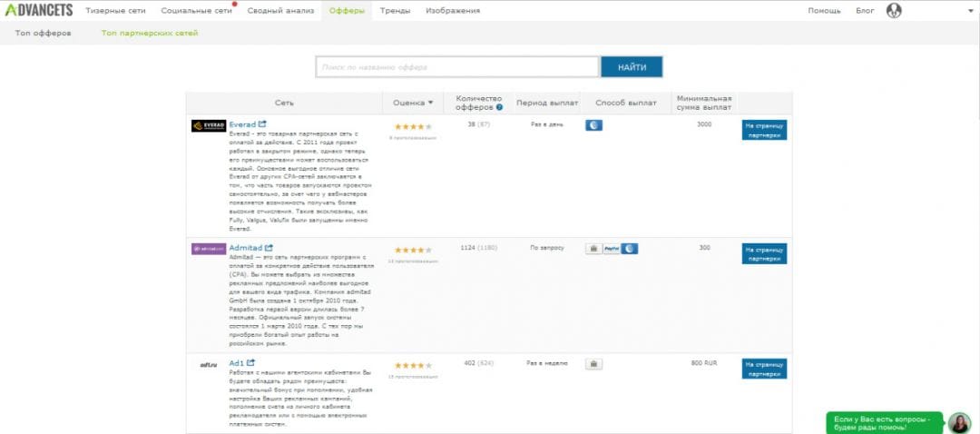
Task: Click Everad payout period Раз в день
Action: (547, 124)
